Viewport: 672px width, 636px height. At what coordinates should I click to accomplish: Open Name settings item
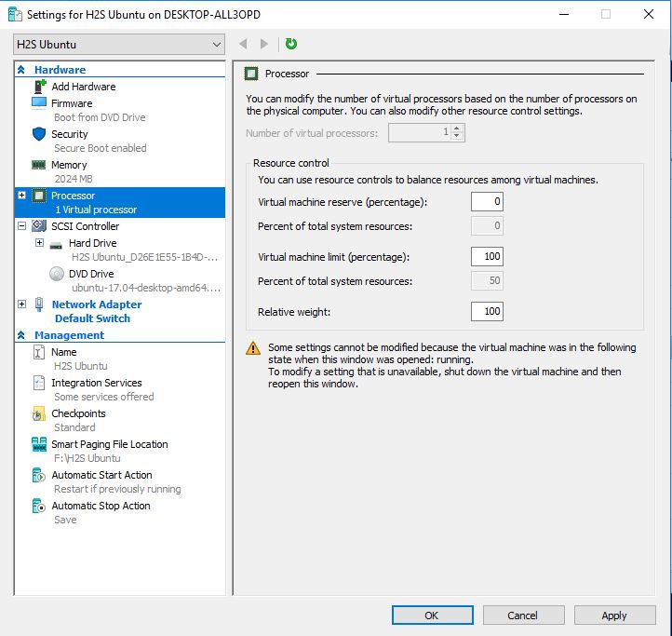[x=64, y=352]
